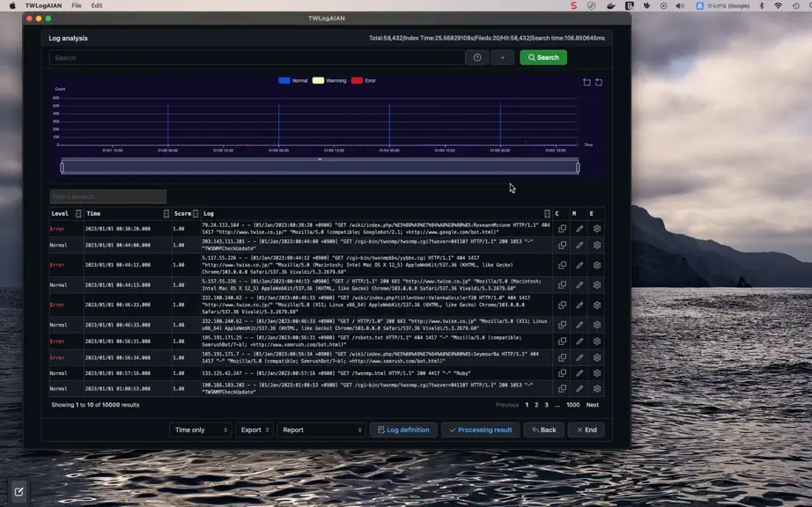Open the Report dropdown selector
This screenshot has width=812, height=507.
click(321, 430)
